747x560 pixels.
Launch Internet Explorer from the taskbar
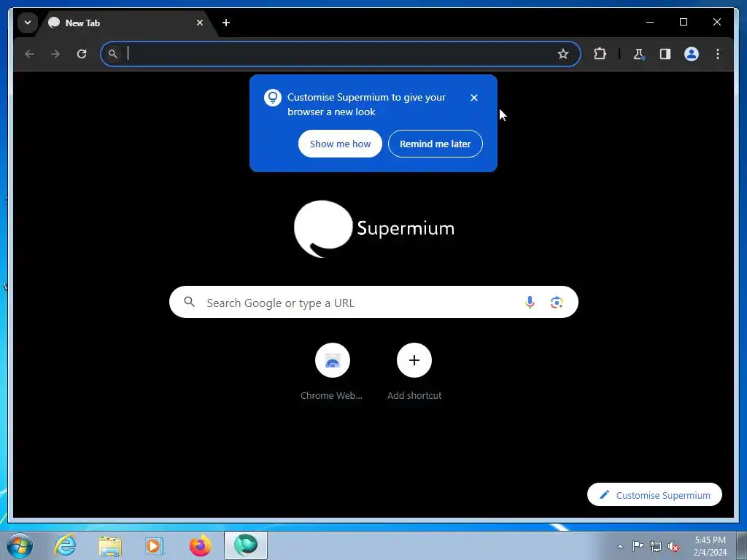[x=65, y=545]
